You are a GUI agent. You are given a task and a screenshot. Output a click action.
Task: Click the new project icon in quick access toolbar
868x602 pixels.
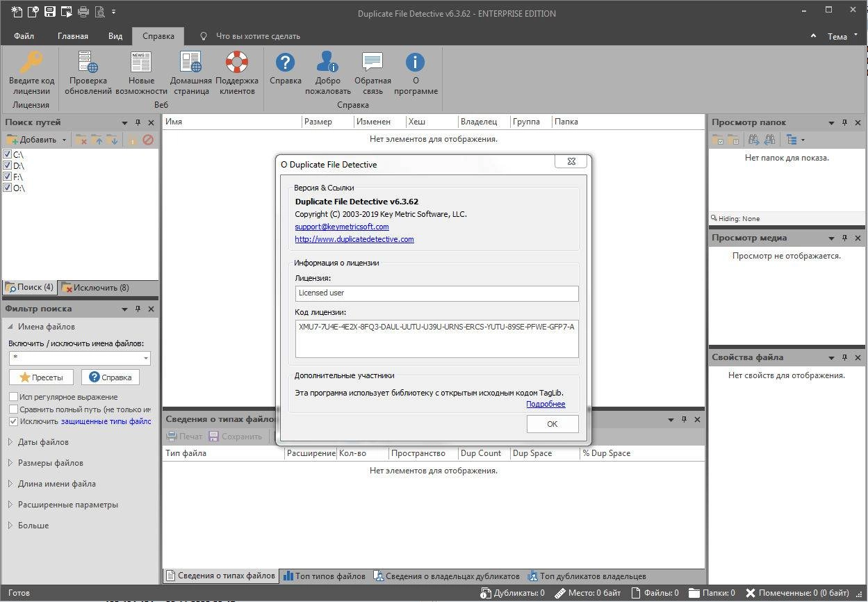[x=16, y=12]
